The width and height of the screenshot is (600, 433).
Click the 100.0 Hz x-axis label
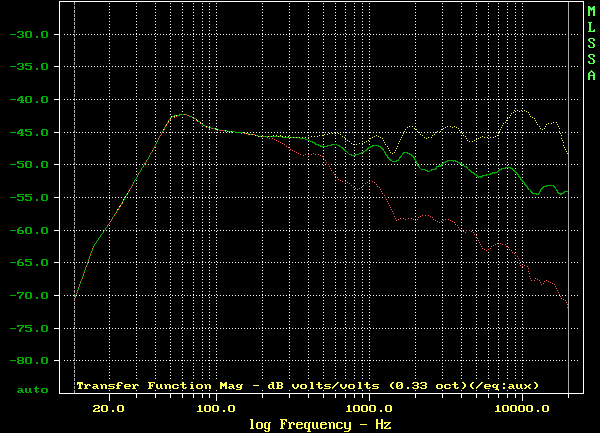[215, 409]
